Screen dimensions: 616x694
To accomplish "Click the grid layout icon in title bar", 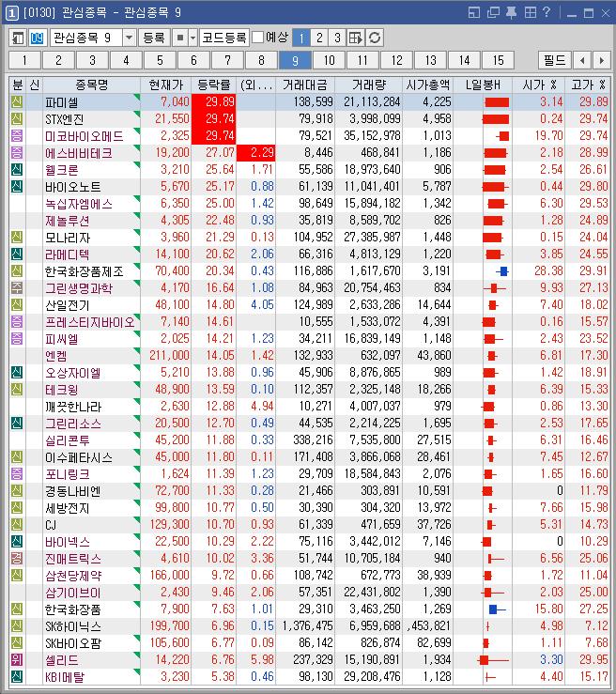I will point(530,13).
